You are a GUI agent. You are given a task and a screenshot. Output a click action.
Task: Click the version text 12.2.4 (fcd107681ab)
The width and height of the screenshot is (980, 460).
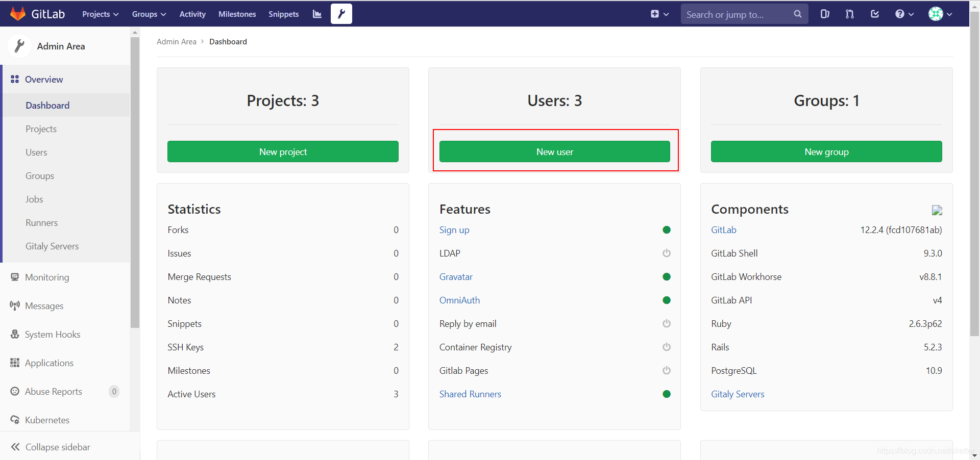[901, 229]
